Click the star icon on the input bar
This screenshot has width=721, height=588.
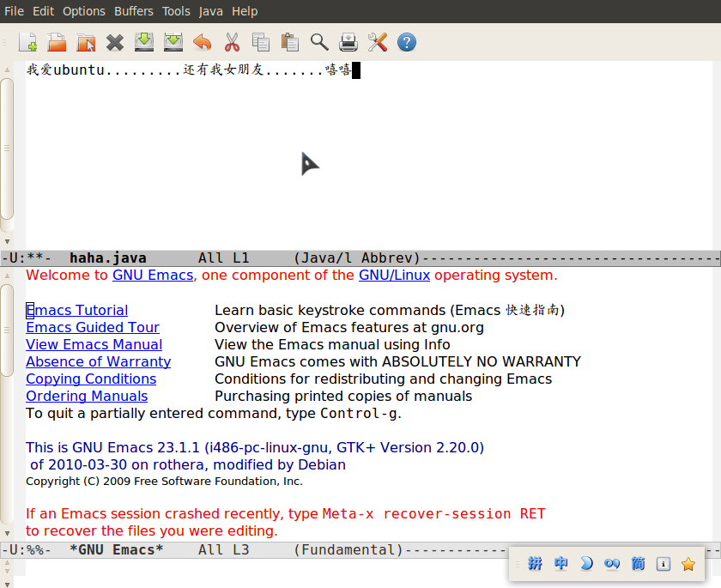click(x=688, y=564)
